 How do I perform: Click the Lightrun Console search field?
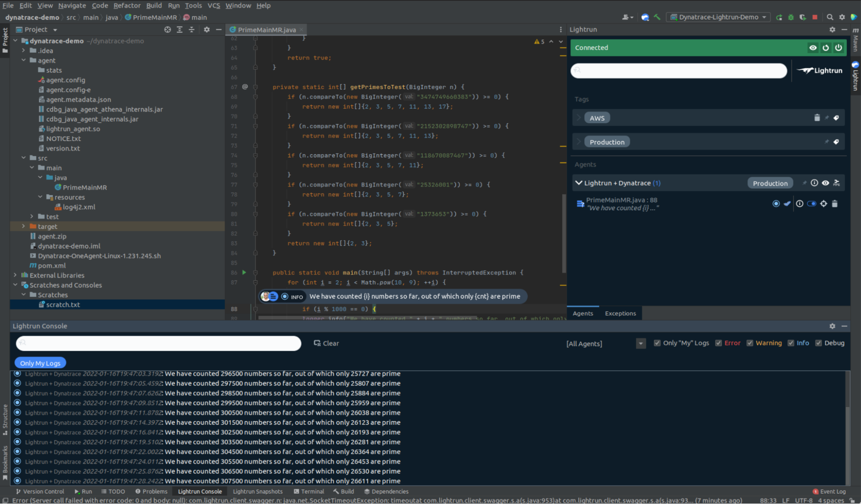[x=159, y=343]
